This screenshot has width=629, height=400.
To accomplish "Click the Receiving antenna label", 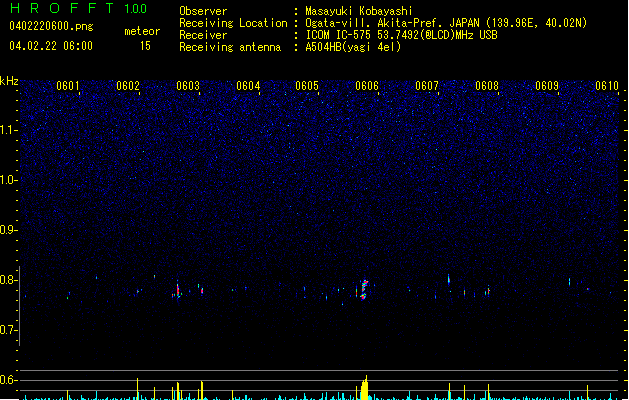I will [x=230, y=47].
